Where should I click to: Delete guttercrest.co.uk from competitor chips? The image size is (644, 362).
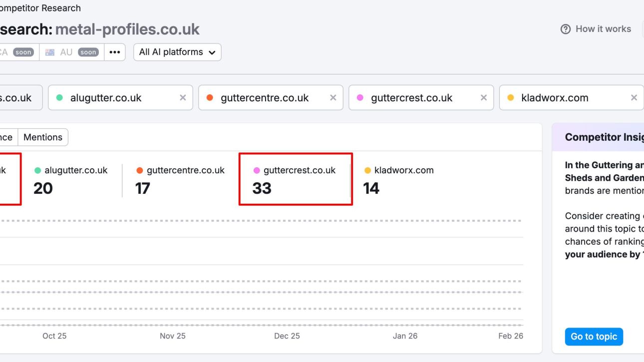(x=483, y=98)
